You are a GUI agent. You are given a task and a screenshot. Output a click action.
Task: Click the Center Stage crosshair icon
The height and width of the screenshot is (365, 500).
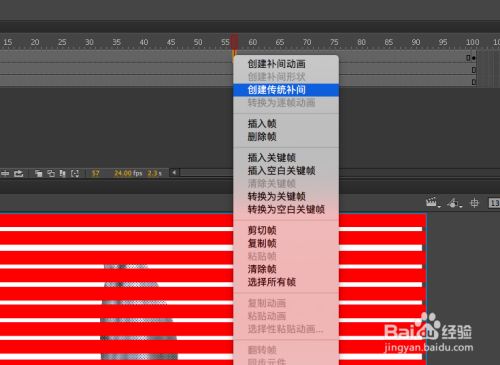474,203
